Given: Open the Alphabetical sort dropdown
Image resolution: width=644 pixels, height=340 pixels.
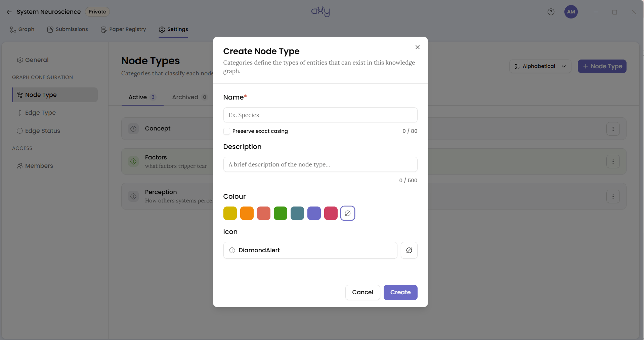Looking at the screenshot, I should pos(540,66).
